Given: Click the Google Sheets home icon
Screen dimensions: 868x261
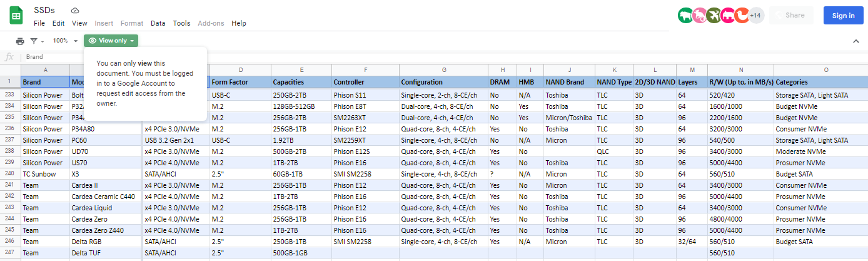Looking at the screenshot, I should point(16,16).
